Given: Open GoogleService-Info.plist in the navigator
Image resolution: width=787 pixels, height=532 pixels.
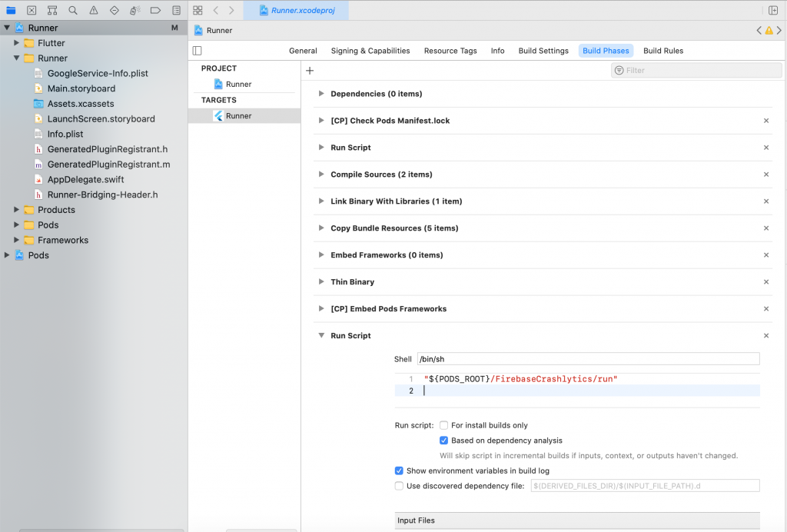Looking at the screenshot, I should (98, 73).
